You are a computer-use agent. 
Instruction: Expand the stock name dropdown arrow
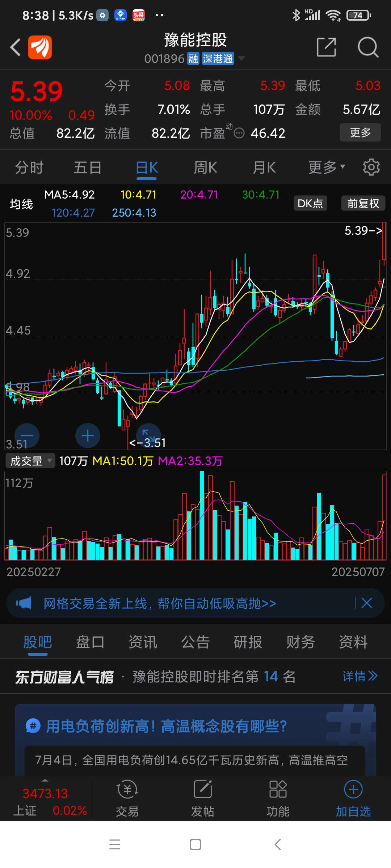[x=241, y=58]
